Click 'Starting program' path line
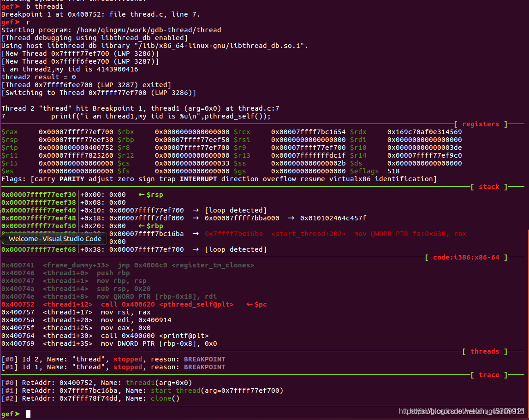 [111, 30]
